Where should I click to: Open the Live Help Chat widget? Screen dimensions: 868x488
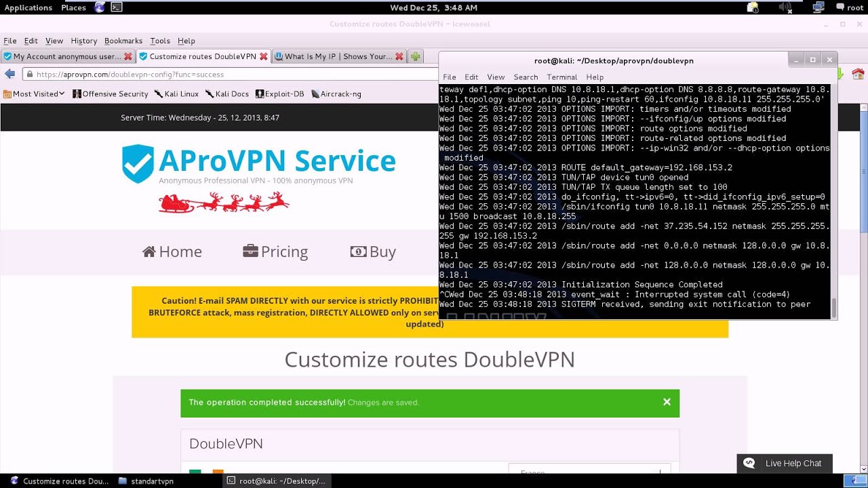click(x=785, y=464)
